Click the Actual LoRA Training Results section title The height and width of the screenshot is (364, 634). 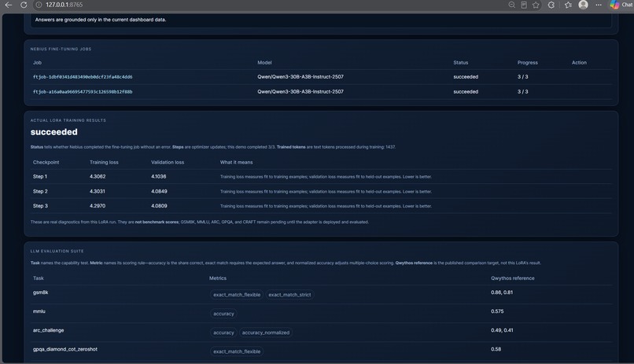68,120
